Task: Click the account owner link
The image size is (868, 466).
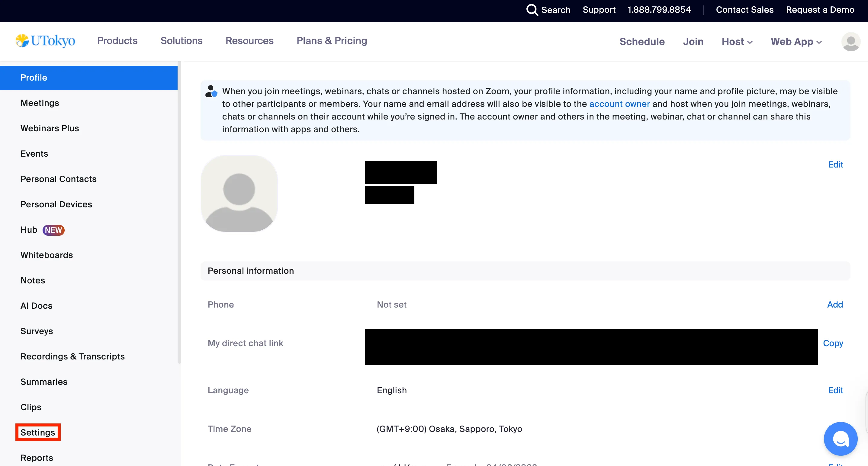Action: click(x=619, y=104)
